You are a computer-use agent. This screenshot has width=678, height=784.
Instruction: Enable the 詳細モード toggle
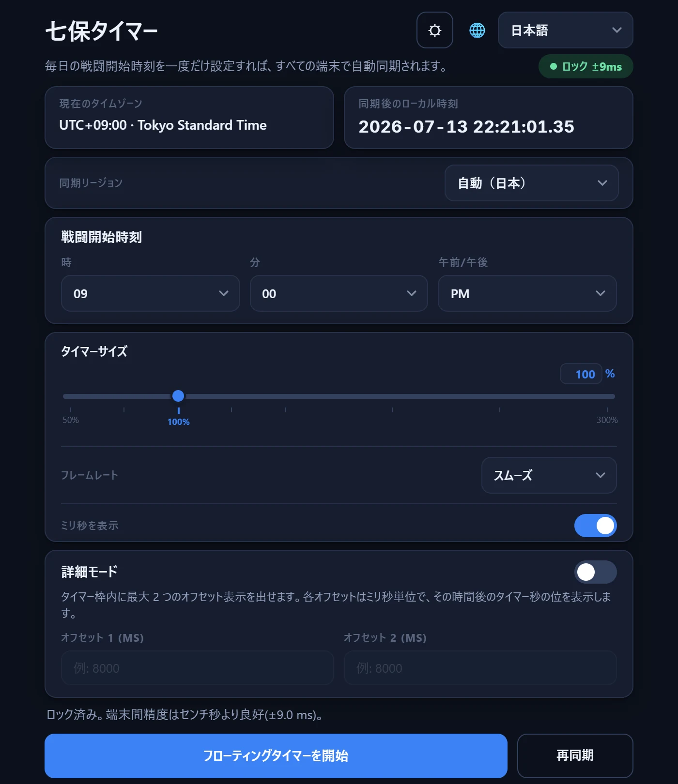coord(595,572)
